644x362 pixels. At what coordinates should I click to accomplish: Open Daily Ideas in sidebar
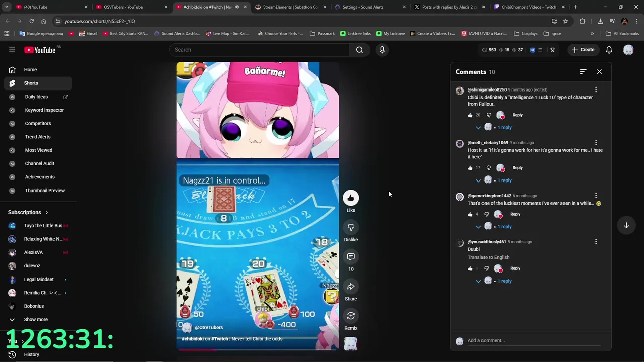tap(38, 97)
